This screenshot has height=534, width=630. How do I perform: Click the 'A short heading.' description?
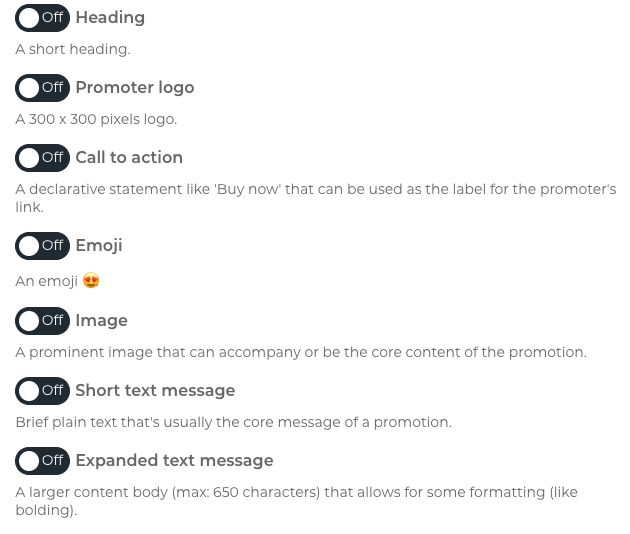point(73,49)
